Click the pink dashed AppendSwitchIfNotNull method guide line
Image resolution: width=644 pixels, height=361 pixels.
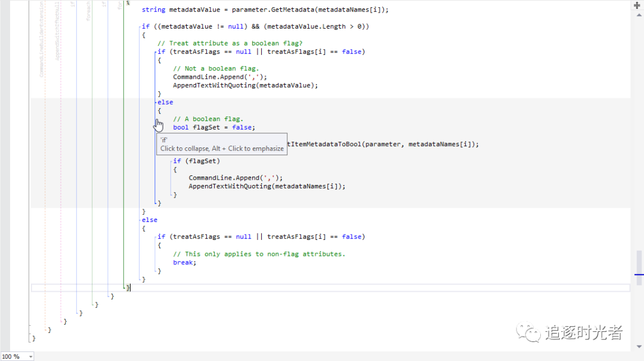61,161
